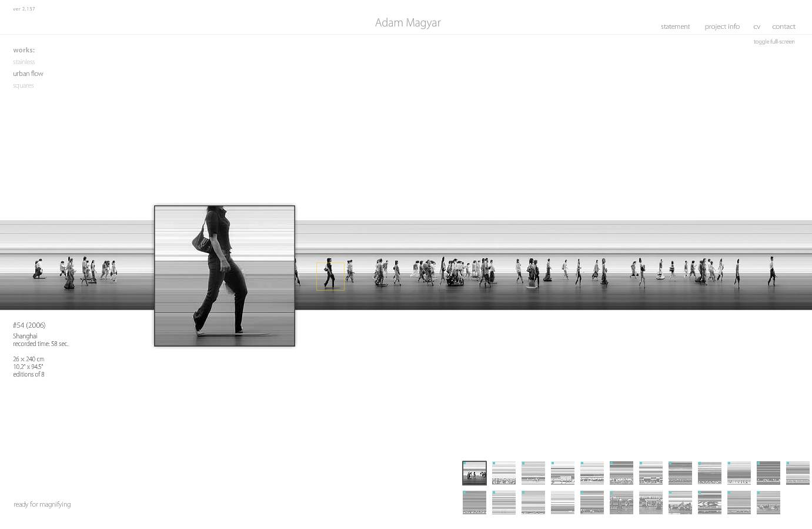Screen dimensions: 812x529
Task: Select the last thumbnail in the top row
Action: pyautogui.click(x=798, y=473)
